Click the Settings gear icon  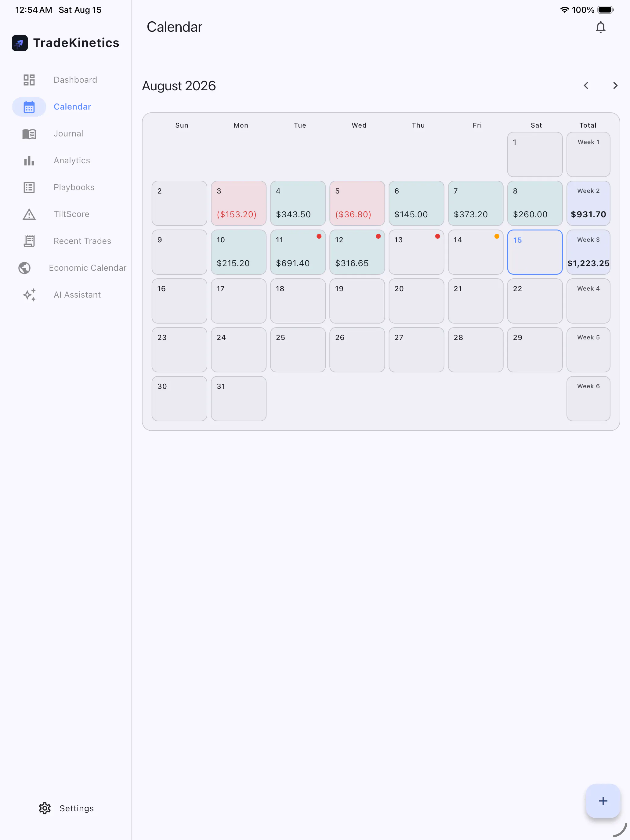pos(45,808)
